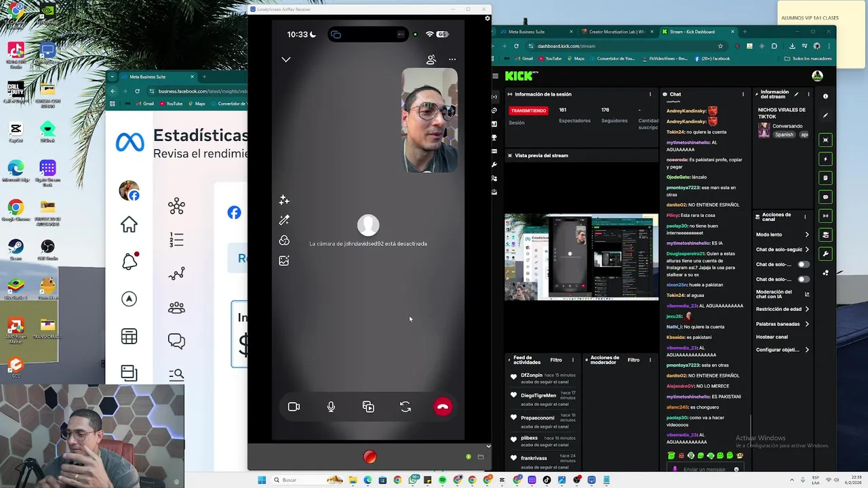
Task: Open session info panel three-dot menu
Action: coord(650,94)
